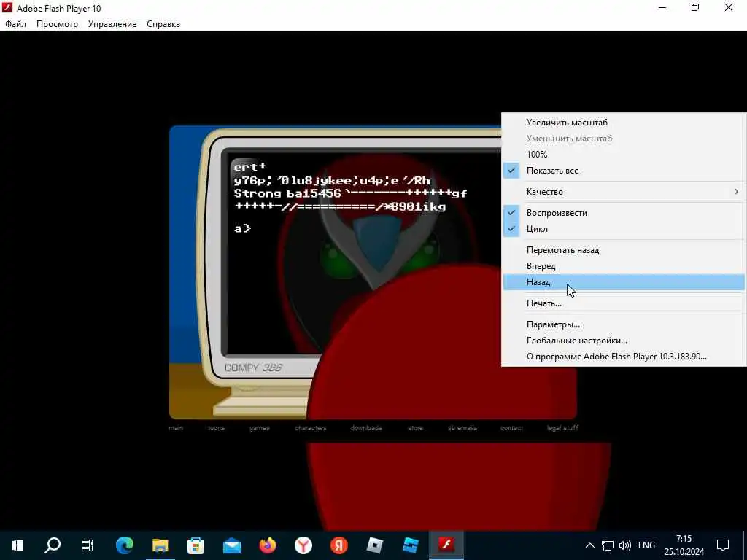Open the Просмотр menu
Image resolution: width=747 pixels, height=560 pixels.
57,24
